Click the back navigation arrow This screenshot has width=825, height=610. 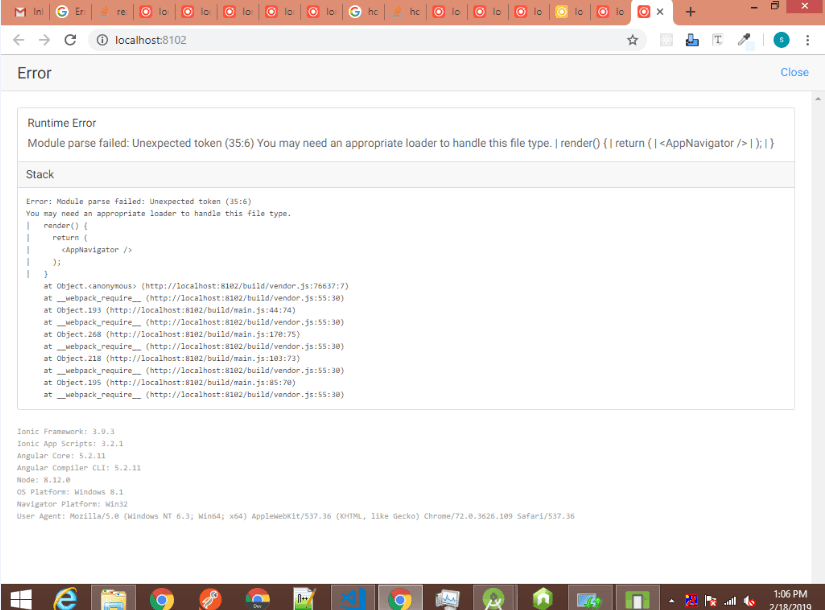pos(18,37)
